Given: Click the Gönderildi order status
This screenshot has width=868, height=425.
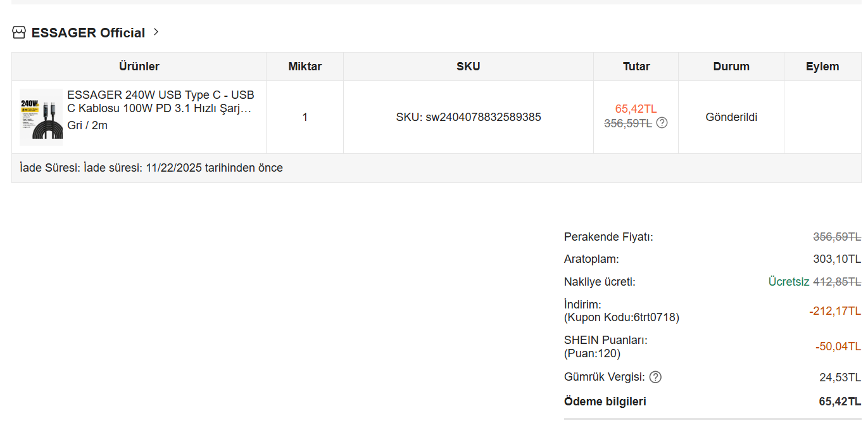Looking at the screenshot, I should [x=731, y=117].
